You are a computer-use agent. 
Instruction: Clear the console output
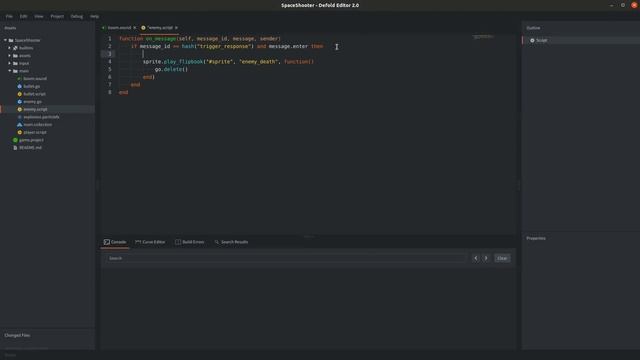tap(502, 258)
